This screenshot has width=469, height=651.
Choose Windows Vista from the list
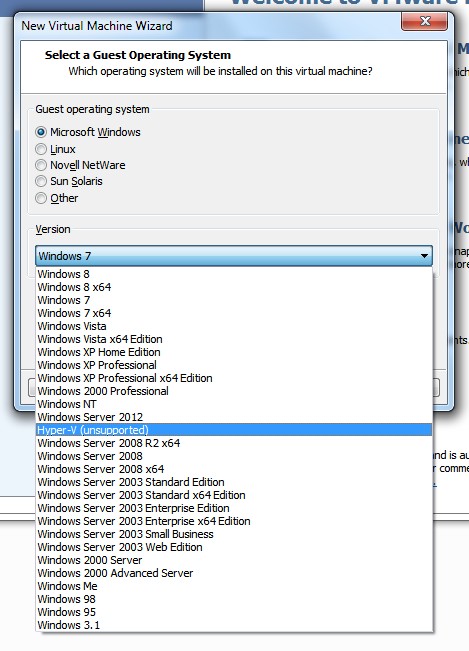(x=234, y=326)
